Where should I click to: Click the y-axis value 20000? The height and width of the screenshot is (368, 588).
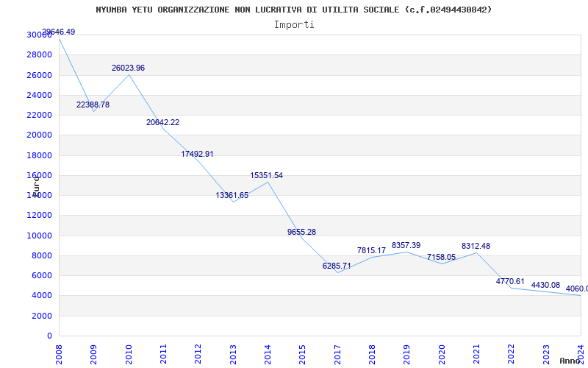40,135
